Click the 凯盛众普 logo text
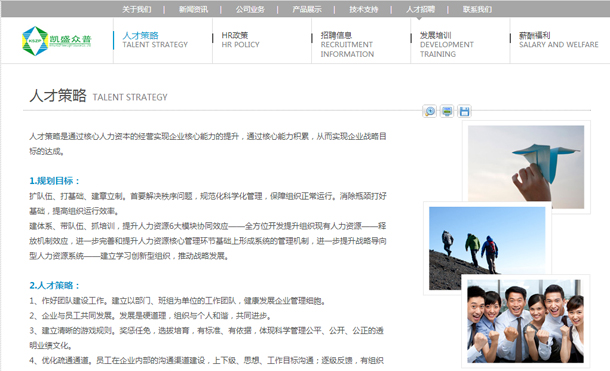 coord(70,40)
